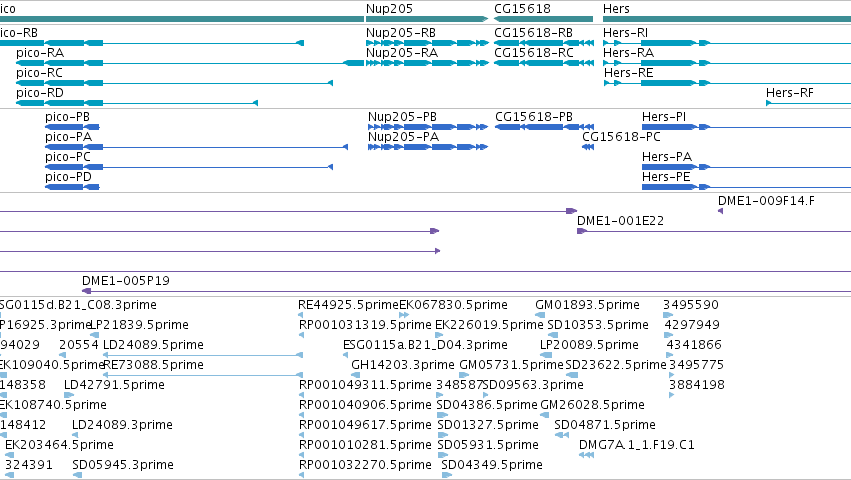Viewport: 851px width, 480px height.
Task: Click EST EK067830.5prime
Action: [x=453, y=305]
